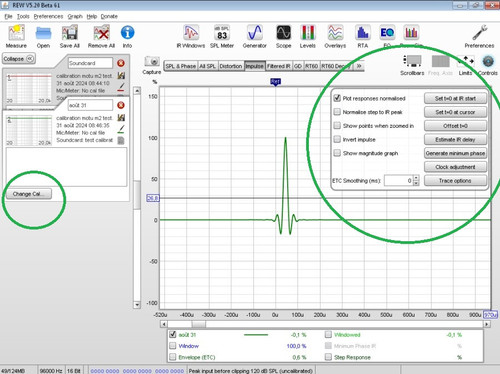Viewport: 500px width, 374px height.
Task: Select the août 31 measurement thumbnail
Action: 29,130
